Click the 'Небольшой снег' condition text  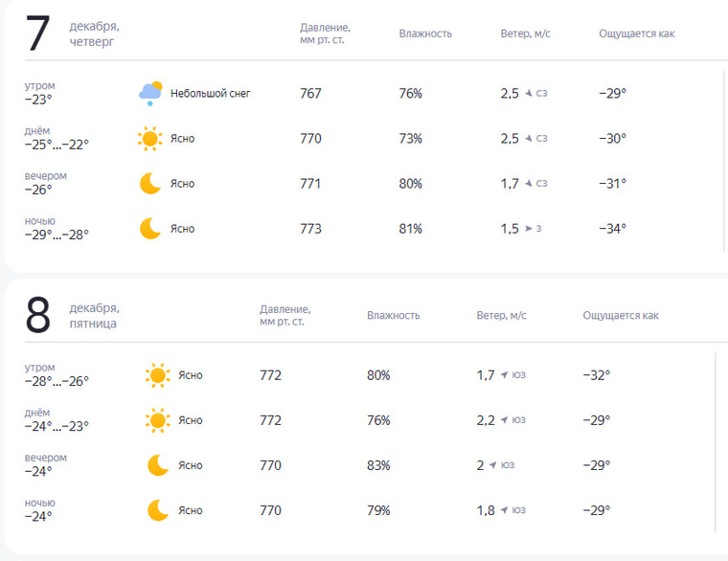(x=211, y=93)
